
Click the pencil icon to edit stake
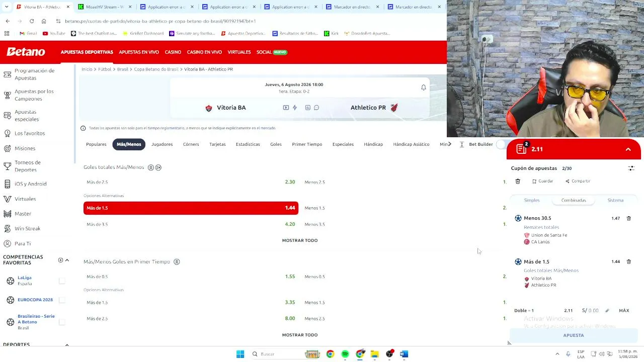607,311
